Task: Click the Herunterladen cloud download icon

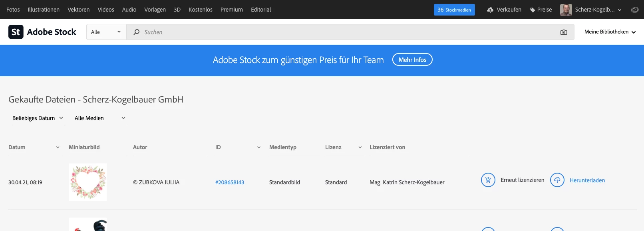Action: [557, 180]
